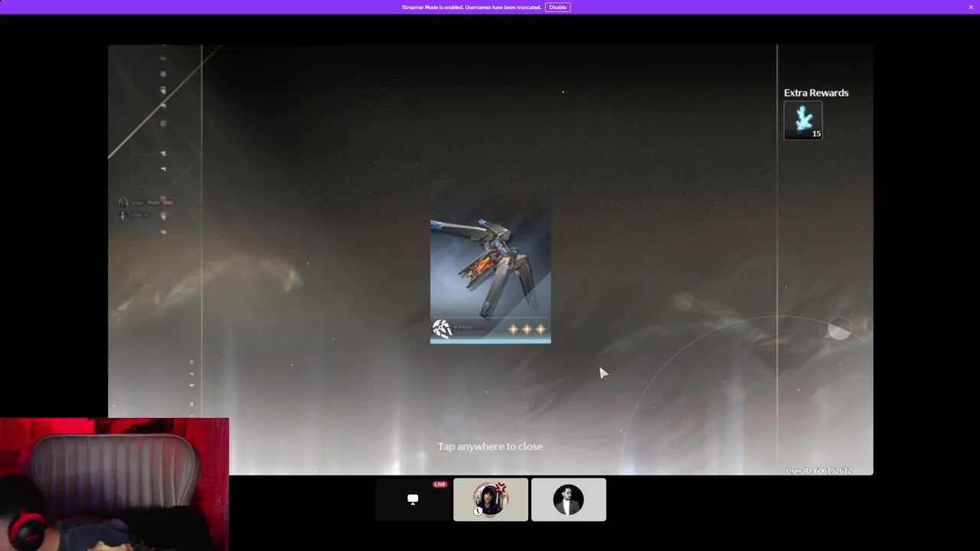The height and width of the screenshot is (551, 980).
Task: Click the red LIVE badge
Action: coord(439,484)
